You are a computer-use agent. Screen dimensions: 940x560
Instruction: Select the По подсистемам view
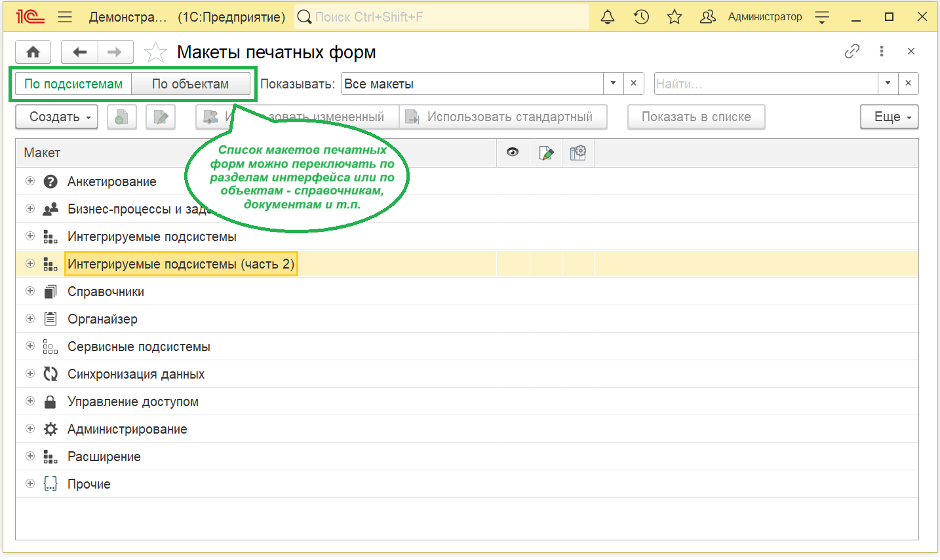click(73, 84)
